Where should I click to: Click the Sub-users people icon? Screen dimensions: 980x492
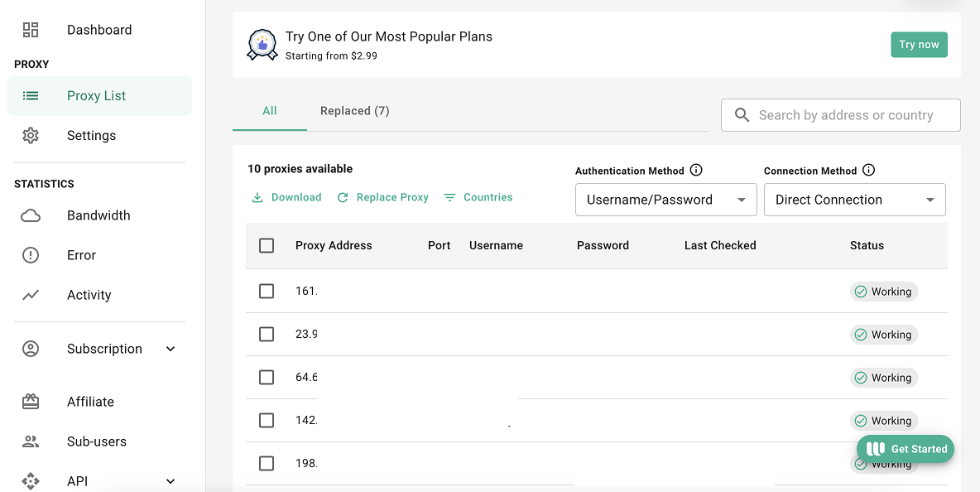[x=31, y=441]
